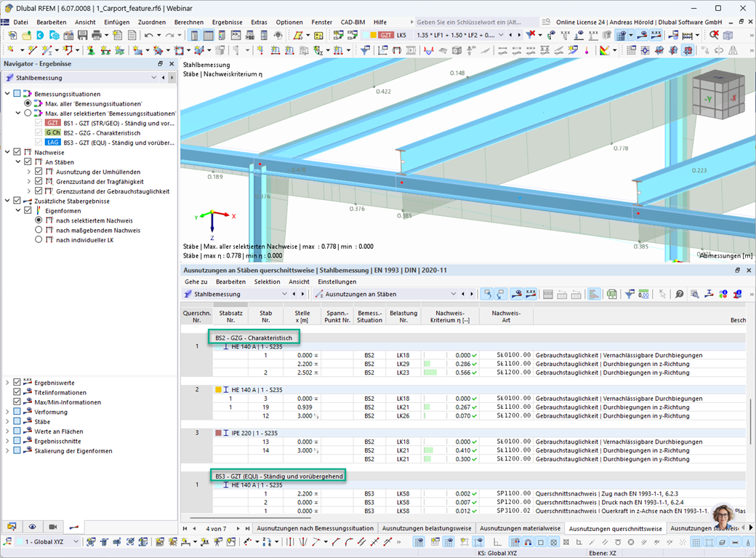Click the yellow swatch of section 2 HE 140 A

click(218, 389)
